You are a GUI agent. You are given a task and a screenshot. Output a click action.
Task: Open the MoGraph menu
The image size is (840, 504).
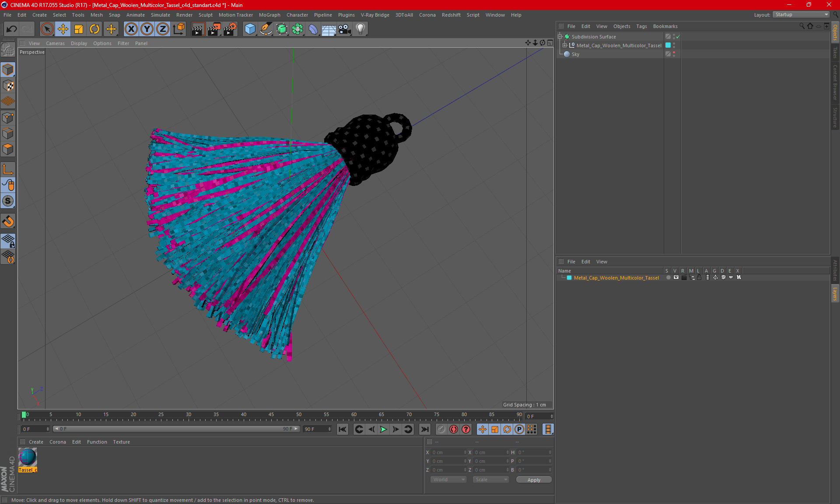tap(269, 15)
